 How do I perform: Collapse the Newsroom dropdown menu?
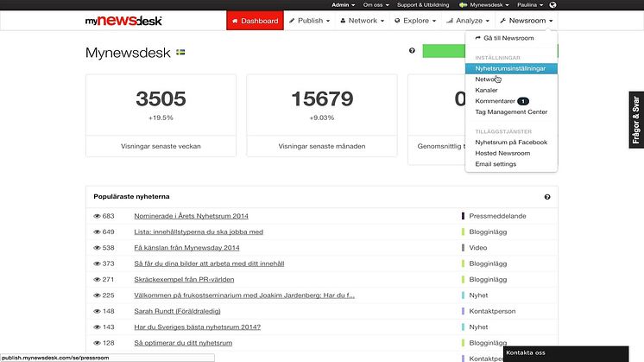click(x=527, y=21)
